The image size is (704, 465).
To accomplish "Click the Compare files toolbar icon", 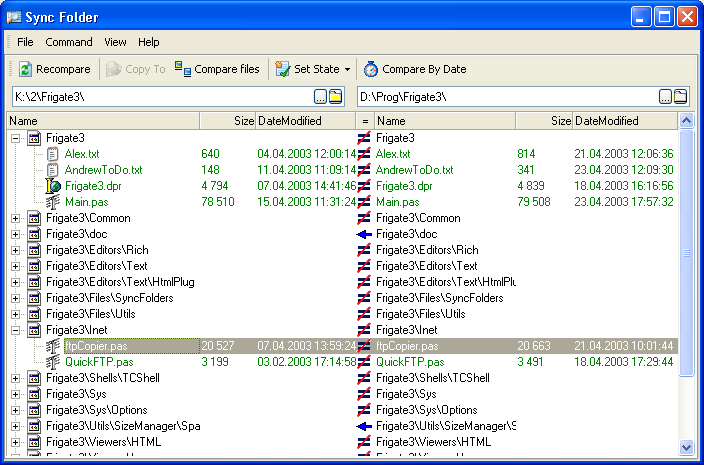I will [x=183, y=69].
